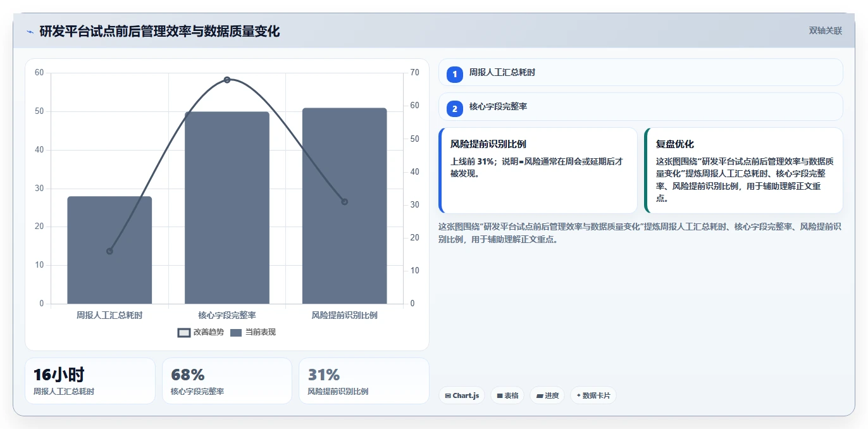Image resolution: width=868 pixels, height=429 pixels.
Task: Click the x-axis label 风险提前识别比例
Action: coord(344,315)
